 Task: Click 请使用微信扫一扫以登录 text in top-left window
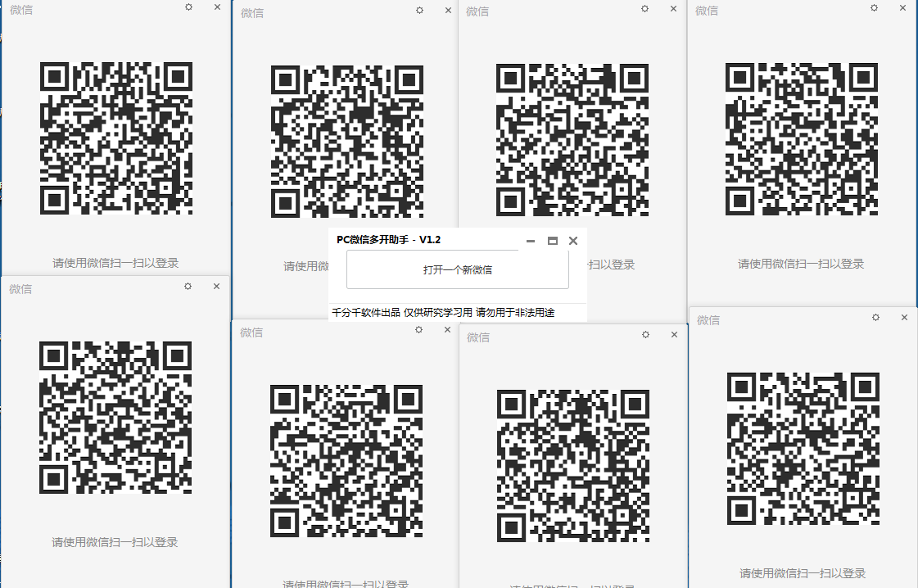tap(115, 263)
